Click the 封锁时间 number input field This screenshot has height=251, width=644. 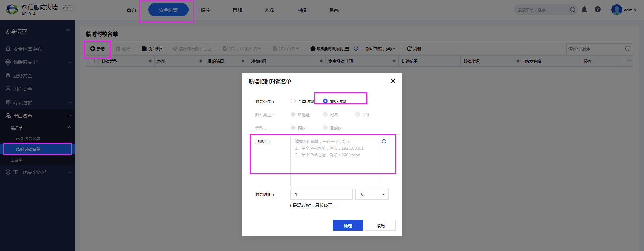click(321, 194)
